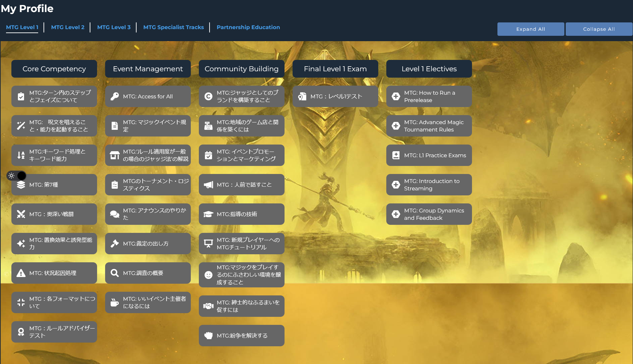
Task: Click sparkles icon beside MTG: 置換効果と誘発型能力
Action: (x=21, y=244)
